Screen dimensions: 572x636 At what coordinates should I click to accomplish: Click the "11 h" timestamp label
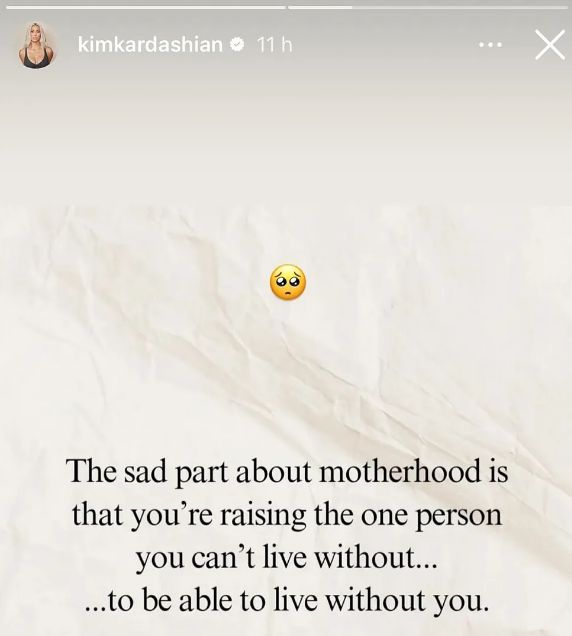[274, 45]
